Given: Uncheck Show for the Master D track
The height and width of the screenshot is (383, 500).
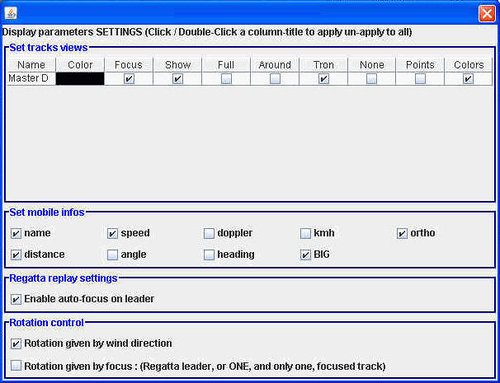Looking at the screenshot, I should click(178, 79).
